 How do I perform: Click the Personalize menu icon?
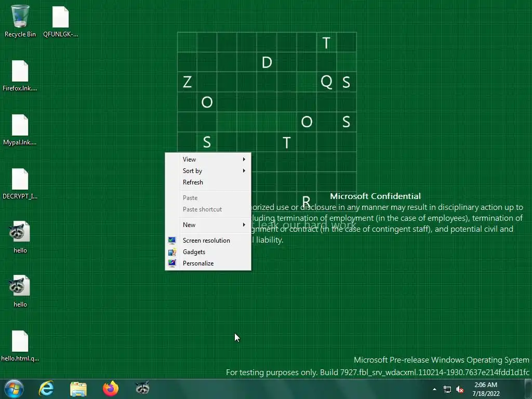172,263
